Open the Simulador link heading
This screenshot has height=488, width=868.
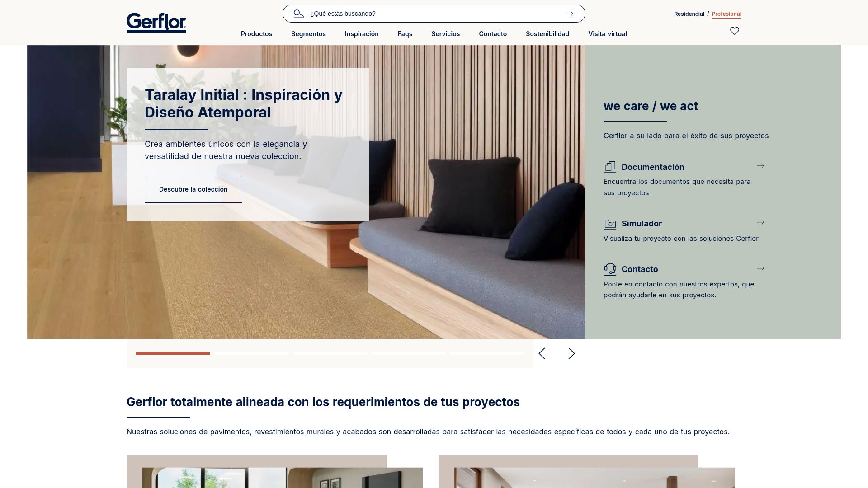[x=642, y=224]
